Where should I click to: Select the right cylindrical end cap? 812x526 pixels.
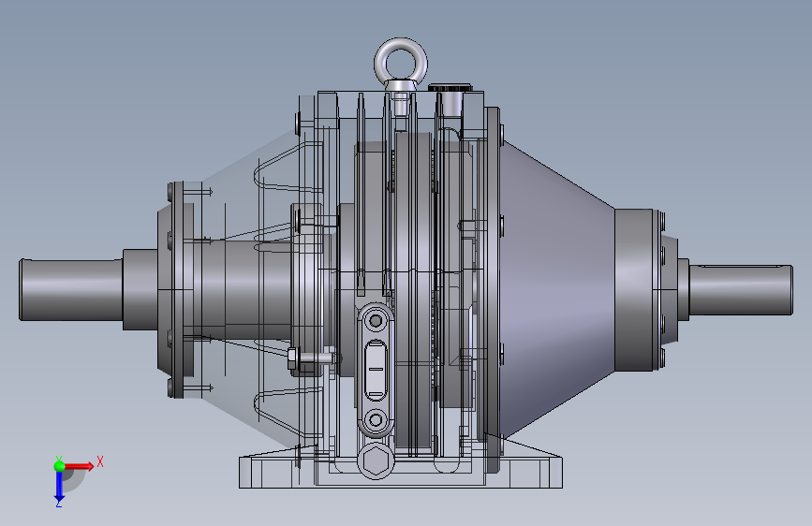(633, 290)
